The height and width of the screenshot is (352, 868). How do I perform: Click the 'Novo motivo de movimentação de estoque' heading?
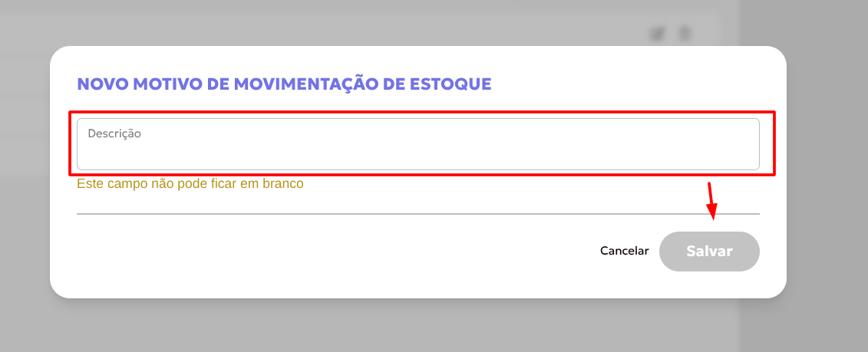[285, 84]
